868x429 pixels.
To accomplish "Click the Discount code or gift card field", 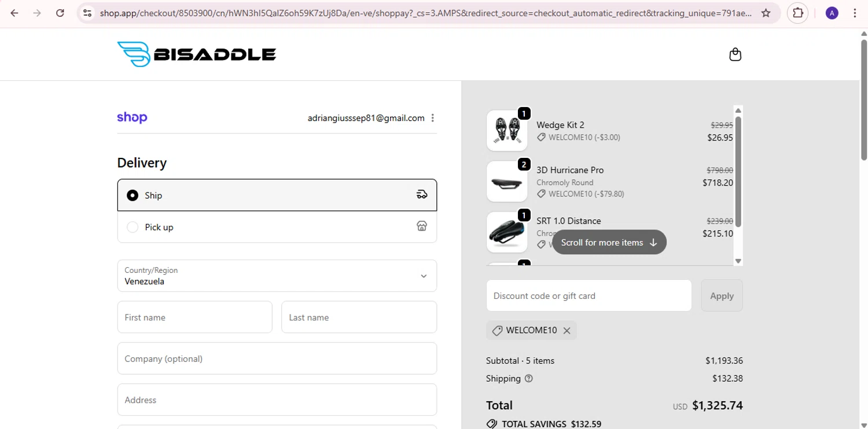I will (589, 295).
